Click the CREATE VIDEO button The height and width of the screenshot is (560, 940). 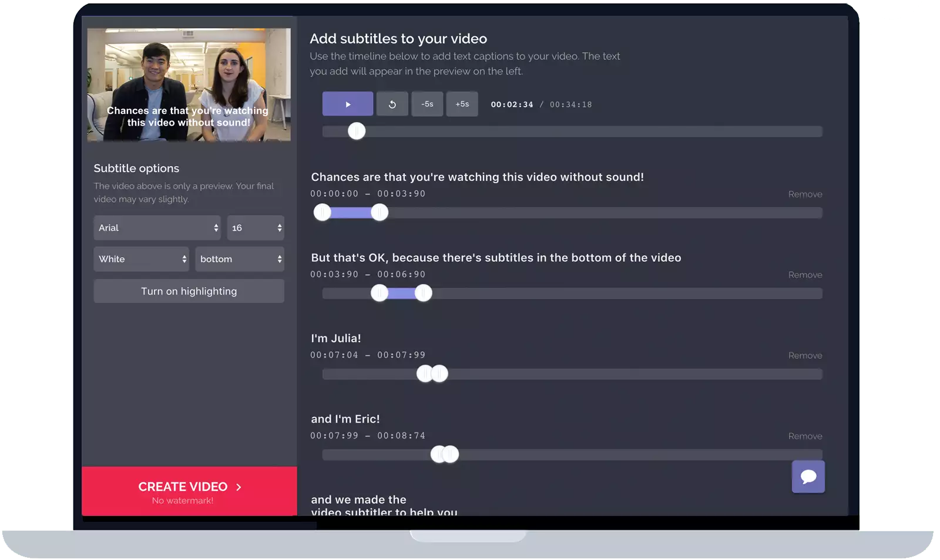189,491
